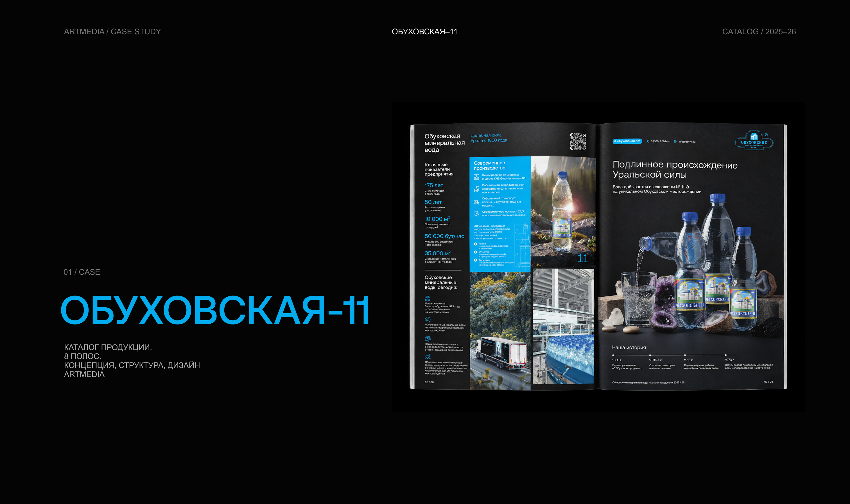Image resolution: width=850 pixels, height=504 pixels.
Task: Click the icon above Обладает эталонными показателями
Action: (428, 357)
